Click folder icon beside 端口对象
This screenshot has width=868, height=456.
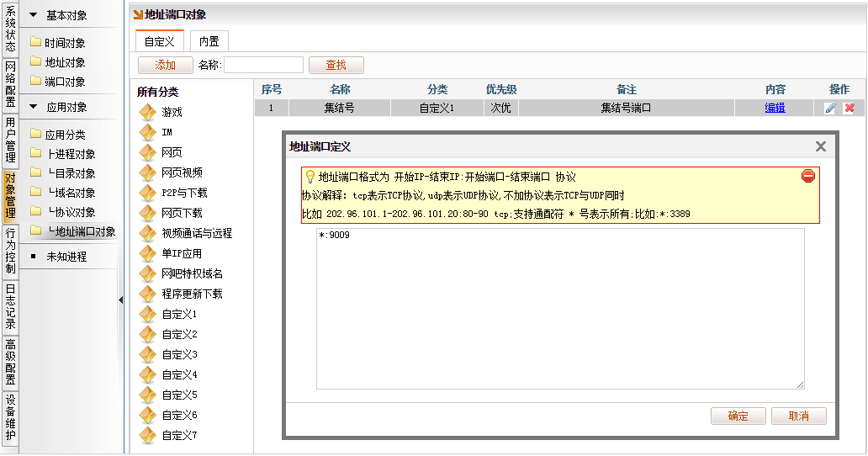[x=36, y=81]
